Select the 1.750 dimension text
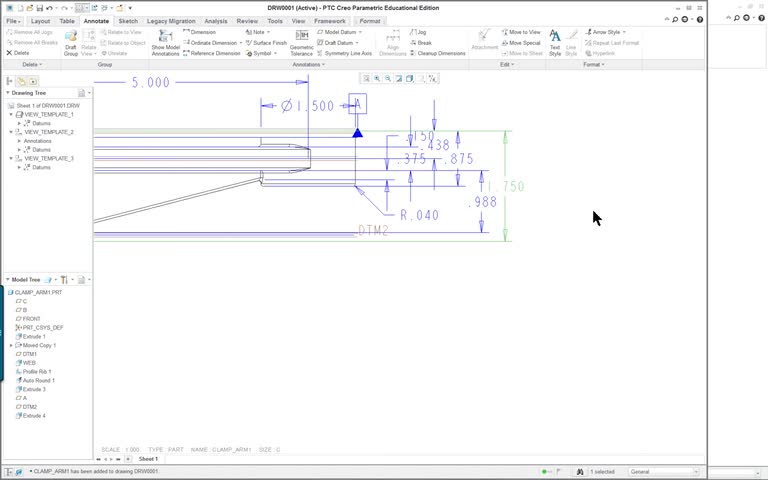 click(x=506, y=187)
